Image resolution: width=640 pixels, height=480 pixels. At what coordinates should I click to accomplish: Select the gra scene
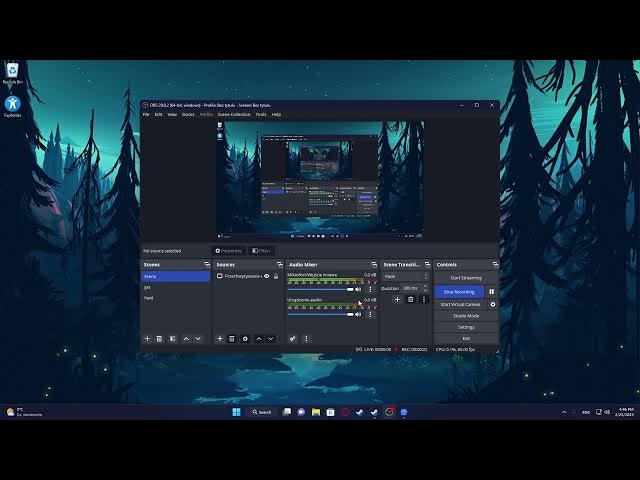pos(176,287)
